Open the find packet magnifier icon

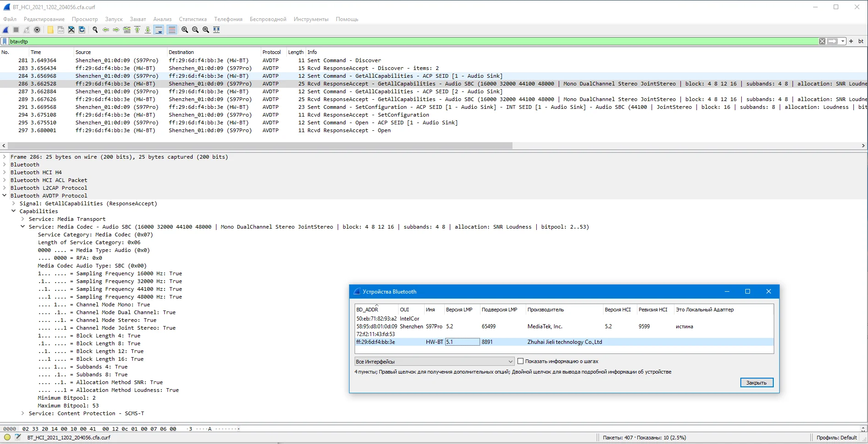pyautogui.click(x=95, y=30)
